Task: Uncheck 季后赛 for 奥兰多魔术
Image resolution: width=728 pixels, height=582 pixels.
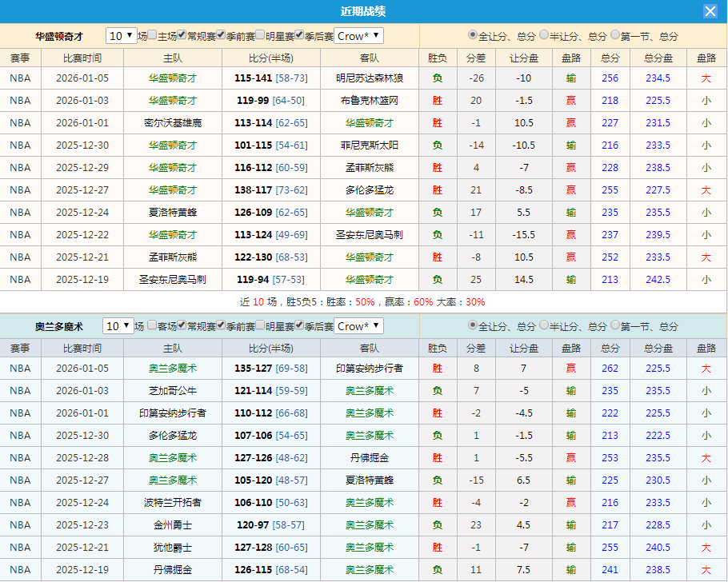Action: tap(298, 326)
